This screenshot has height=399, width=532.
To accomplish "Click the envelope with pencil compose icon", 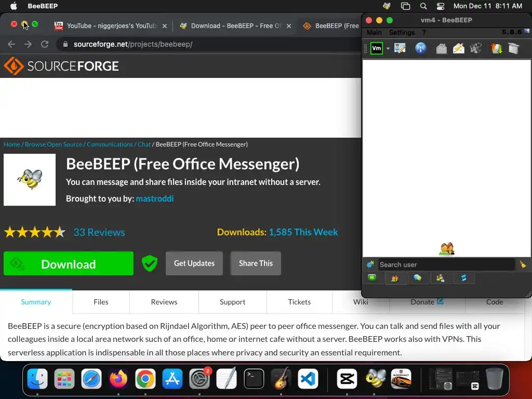I will pos(458,48).
